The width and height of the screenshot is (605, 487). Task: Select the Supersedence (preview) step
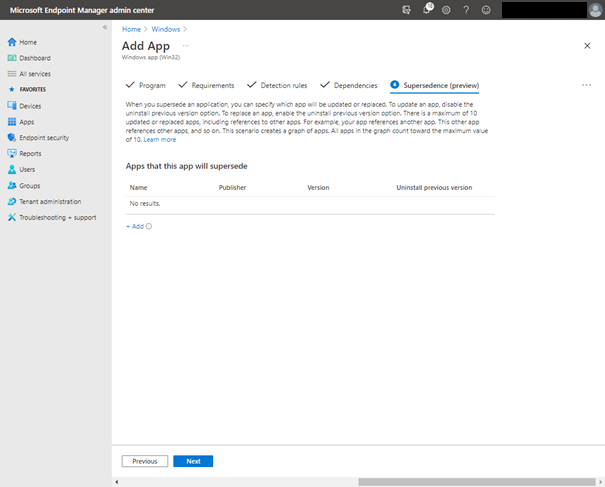pos(434,85)
